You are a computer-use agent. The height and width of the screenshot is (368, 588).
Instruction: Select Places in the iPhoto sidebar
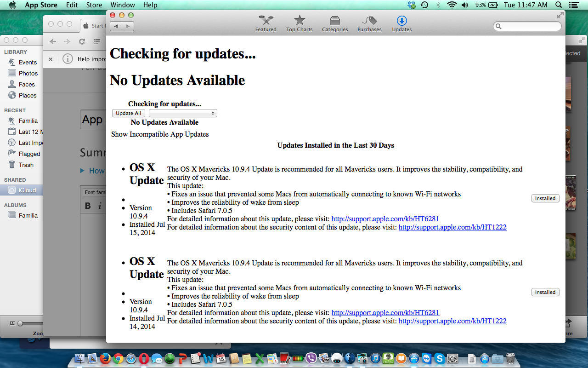(22, 95)
